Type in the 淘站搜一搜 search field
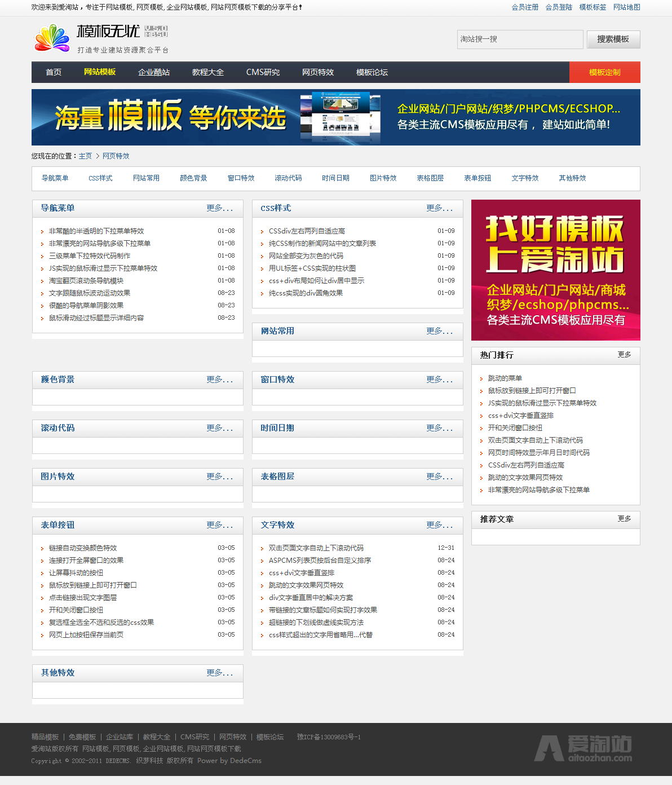Image resolution: width=672 pixels, height=785 pixels. (519, 39)
